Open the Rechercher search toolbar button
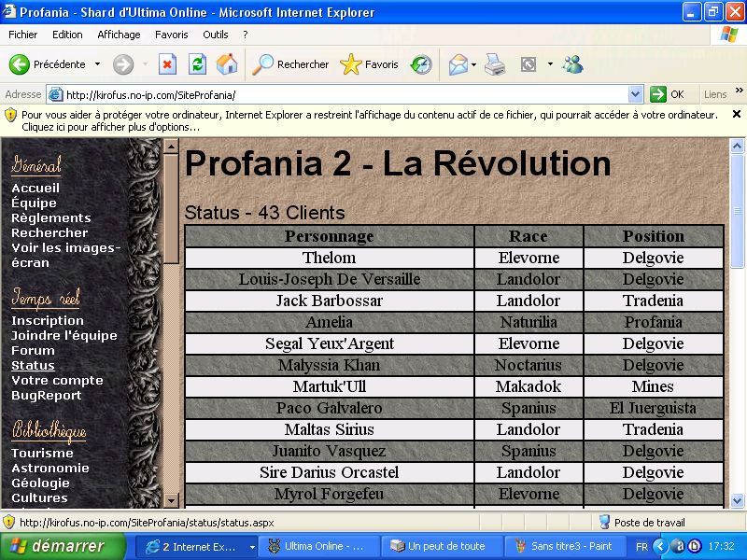This screenshot has height=560, width=747. click(x=291, y=64)
